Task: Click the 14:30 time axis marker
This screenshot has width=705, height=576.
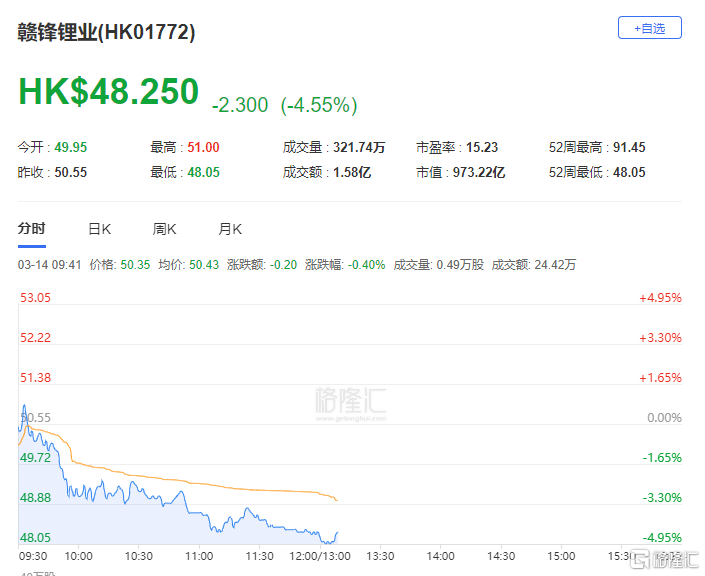Action: 501,556
